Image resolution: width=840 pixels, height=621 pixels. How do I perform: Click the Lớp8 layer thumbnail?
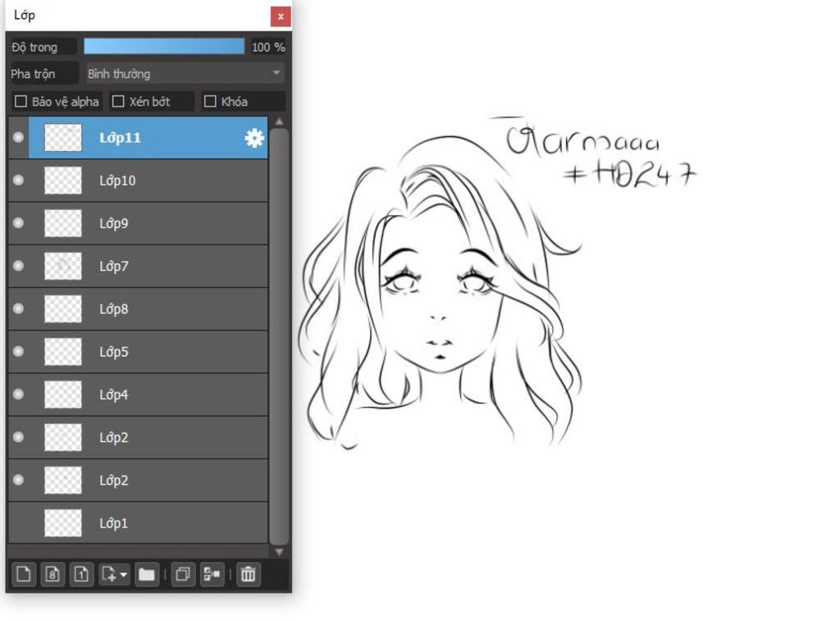click(62, 308)
